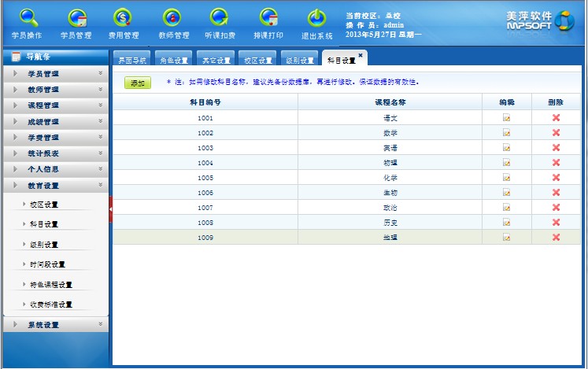Open 时间段设置 in the sidebar
588x369 pixels.
(47, 264)
